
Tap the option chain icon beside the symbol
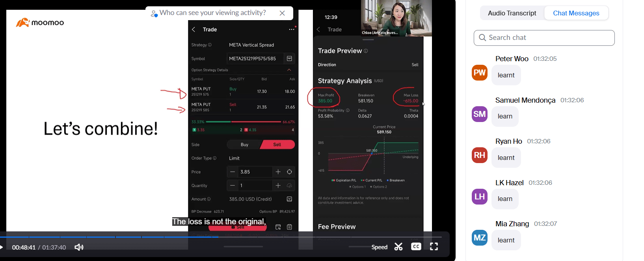tap(289, 58)
